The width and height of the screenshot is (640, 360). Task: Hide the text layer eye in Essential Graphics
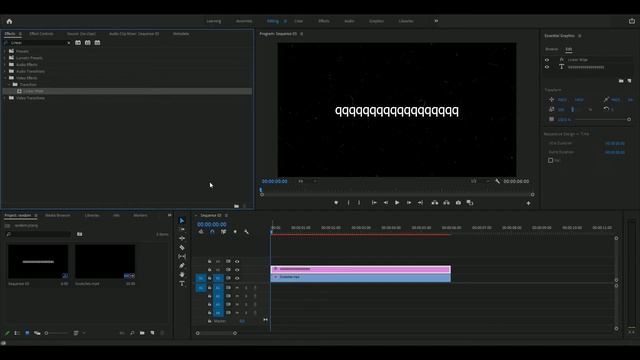click(547, 67)
